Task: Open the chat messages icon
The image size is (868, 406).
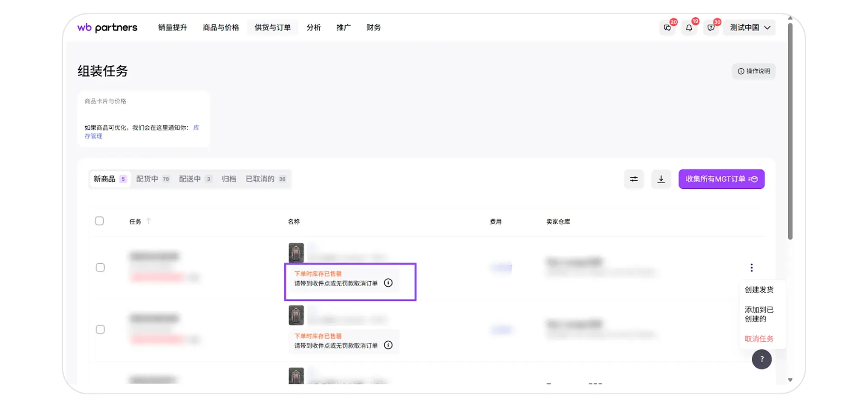Action: (667, 28)
